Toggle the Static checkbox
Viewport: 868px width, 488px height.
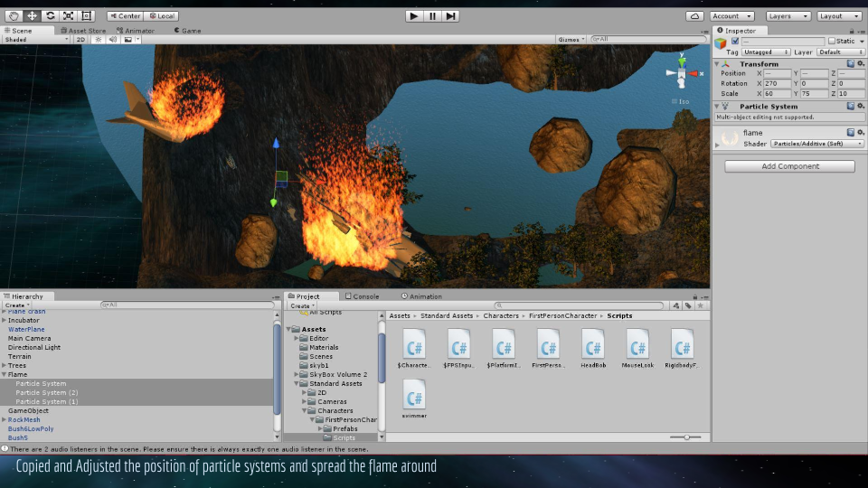pos(833,42)
